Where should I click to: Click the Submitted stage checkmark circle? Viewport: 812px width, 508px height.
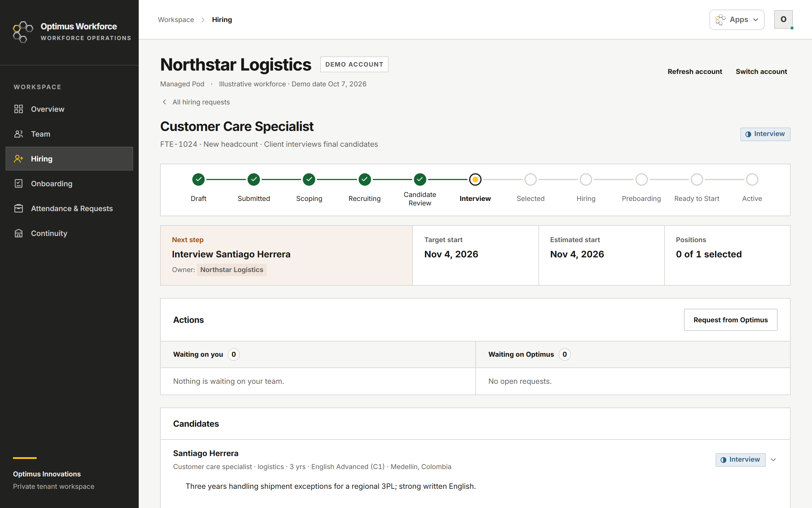point(254,179)
